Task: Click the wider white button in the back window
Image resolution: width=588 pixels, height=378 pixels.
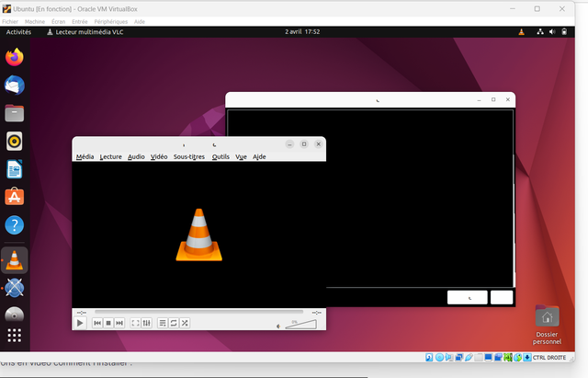Action: pyautogui.click(x=468, y=297)
